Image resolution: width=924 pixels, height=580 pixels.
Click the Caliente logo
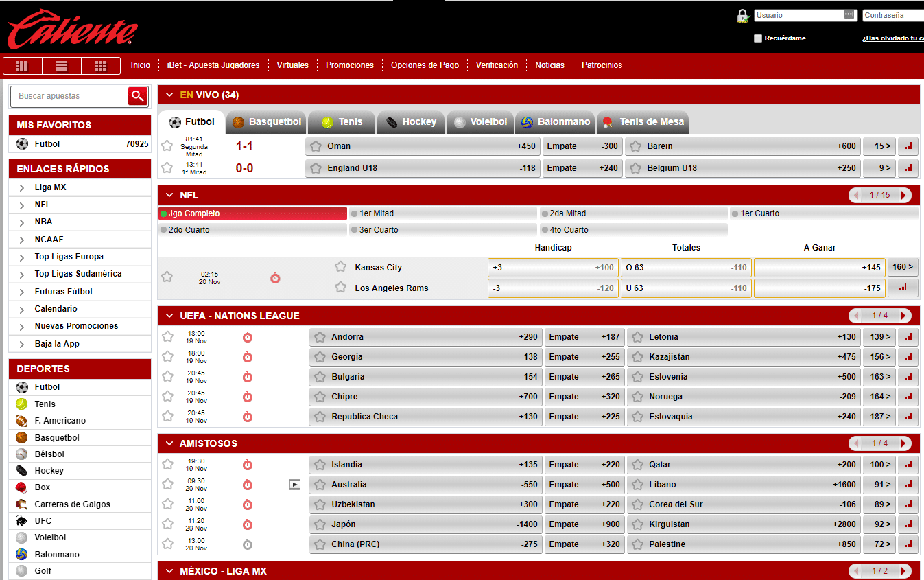73,27
